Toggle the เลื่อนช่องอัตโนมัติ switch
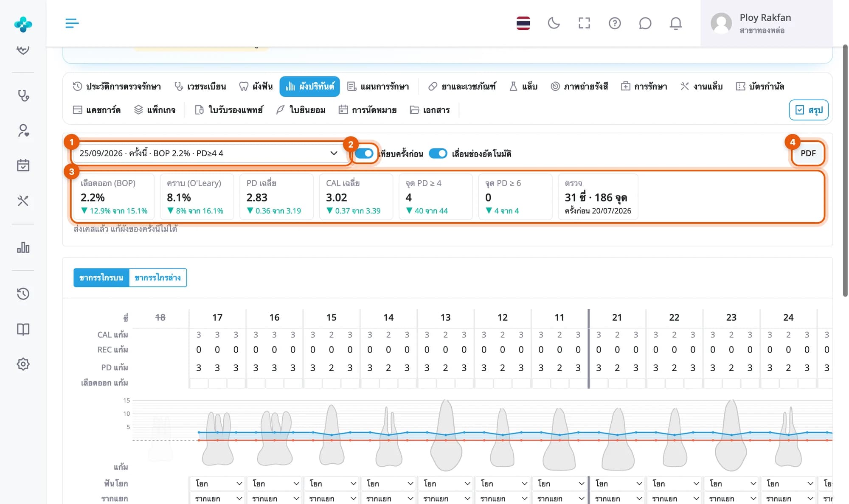Viewport: 849px width, 504px height. pos(438,154)
